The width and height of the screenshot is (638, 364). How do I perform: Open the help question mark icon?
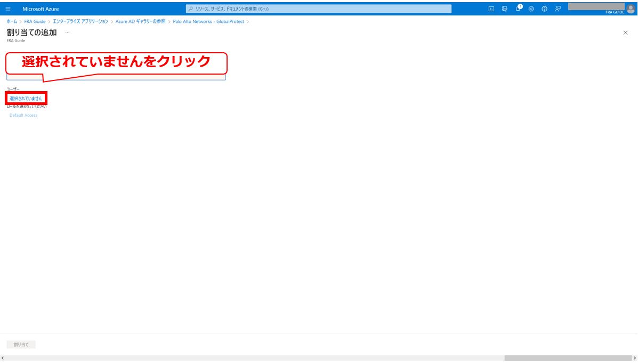coord(544,9)
